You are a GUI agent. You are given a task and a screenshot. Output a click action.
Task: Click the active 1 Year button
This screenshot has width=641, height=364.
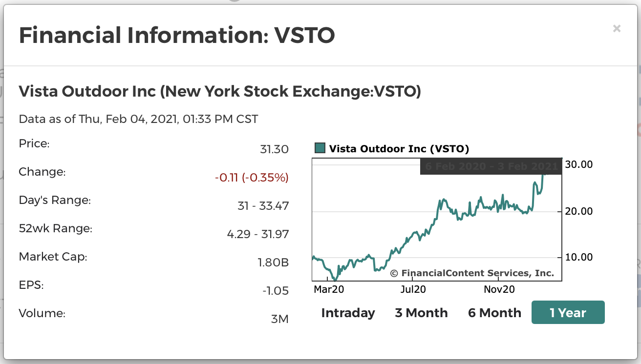[x=568, y=313]
